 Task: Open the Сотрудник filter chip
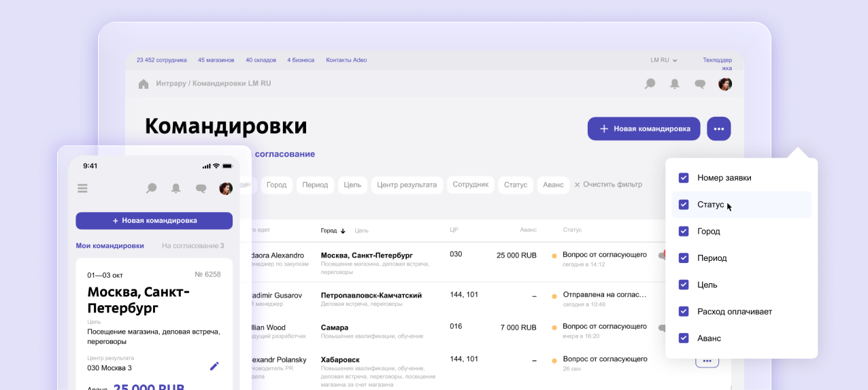point(471,185)
